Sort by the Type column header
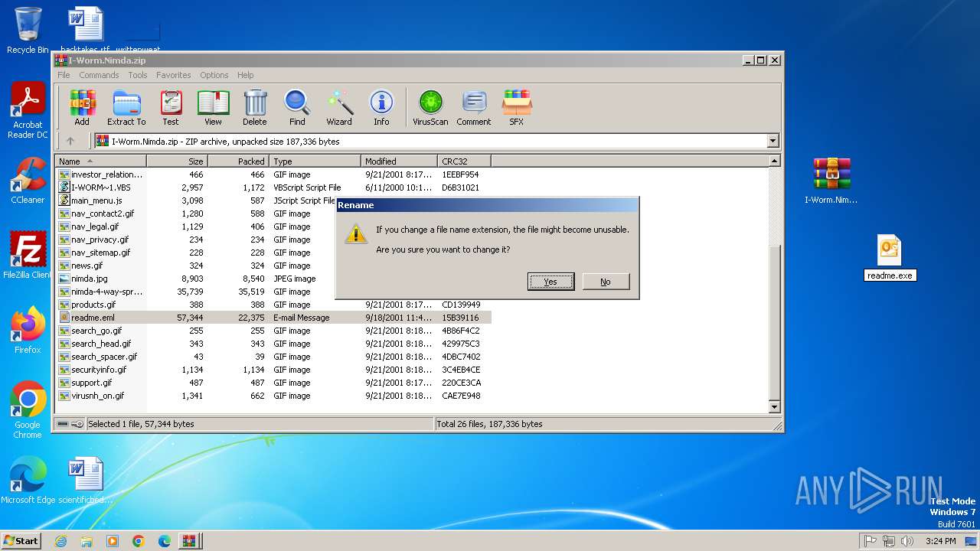Viewport: 980px width, 551px height. [x=315, y=161]
